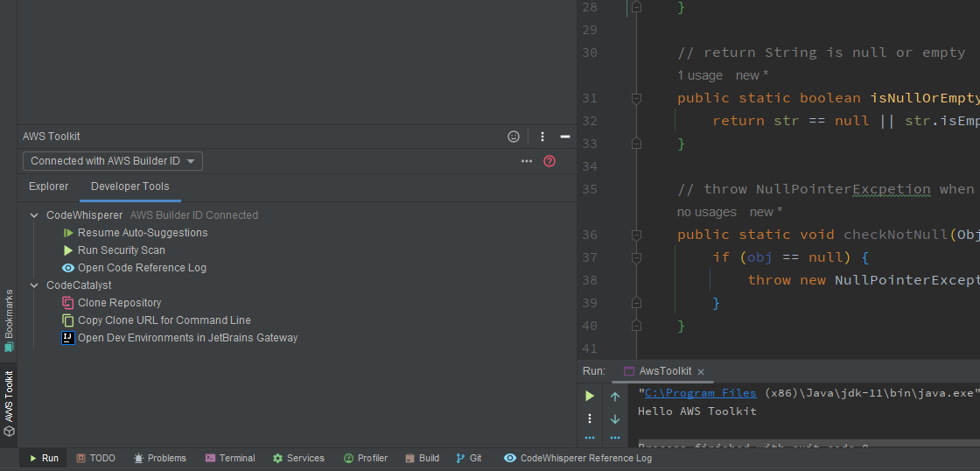Image resolution: width=980 pixels, height=471 pixels.
Task: Click CodeCatalyst node label
Action: (x=79, y=285)
